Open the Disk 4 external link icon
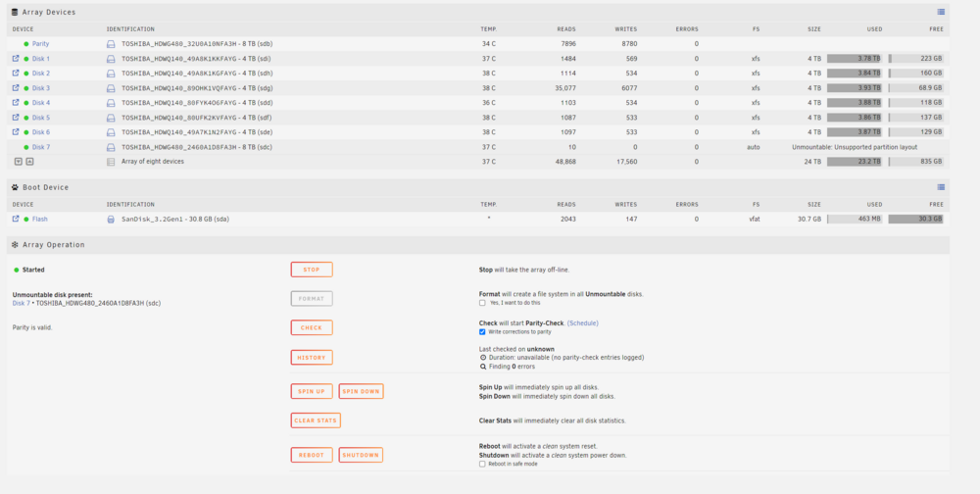 [x=16, y=103]
